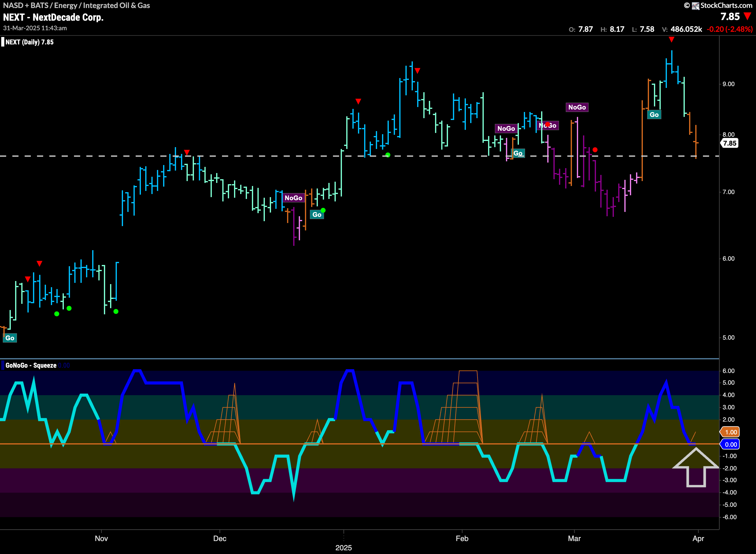Viewport: 756px width, 554px height.
Task: Click the GoNoGo - Squeeze indicator label
Action: coord(31,365)
